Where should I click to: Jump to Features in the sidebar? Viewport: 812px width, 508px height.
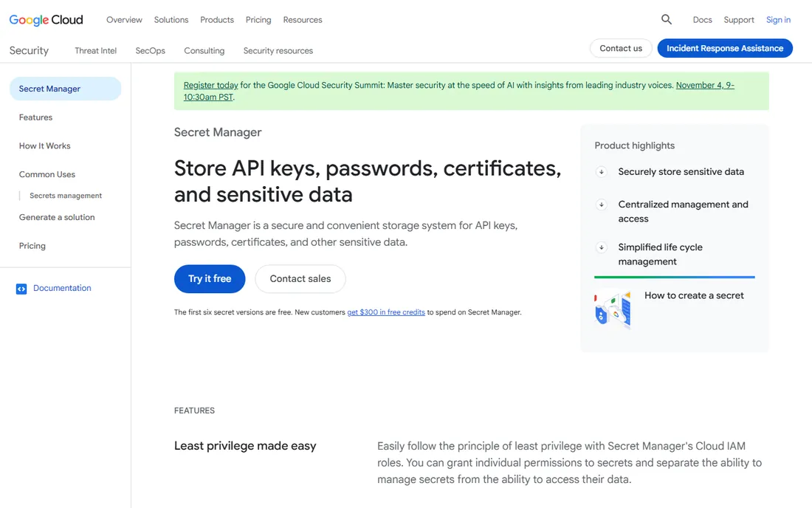[35, 117]
